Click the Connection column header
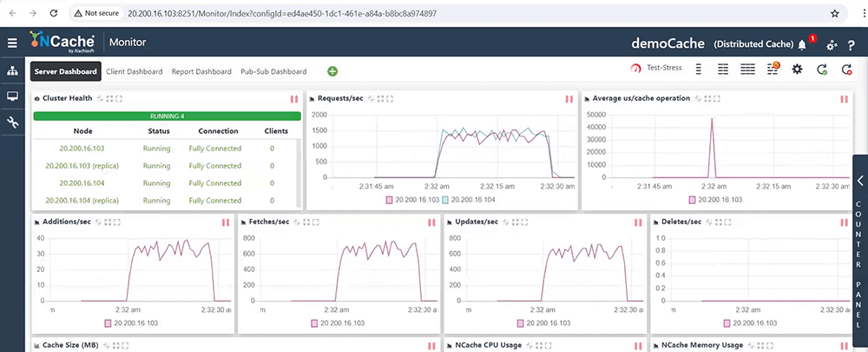The height and width of the screenshot is (352, 868). coord(218,131)
